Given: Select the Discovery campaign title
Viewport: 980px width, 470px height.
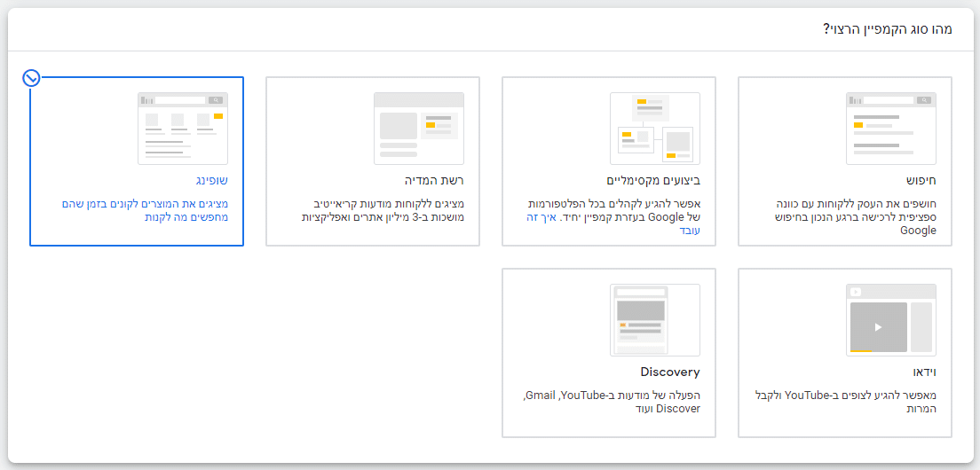Looking at the screenshot, I should [670, 372].
